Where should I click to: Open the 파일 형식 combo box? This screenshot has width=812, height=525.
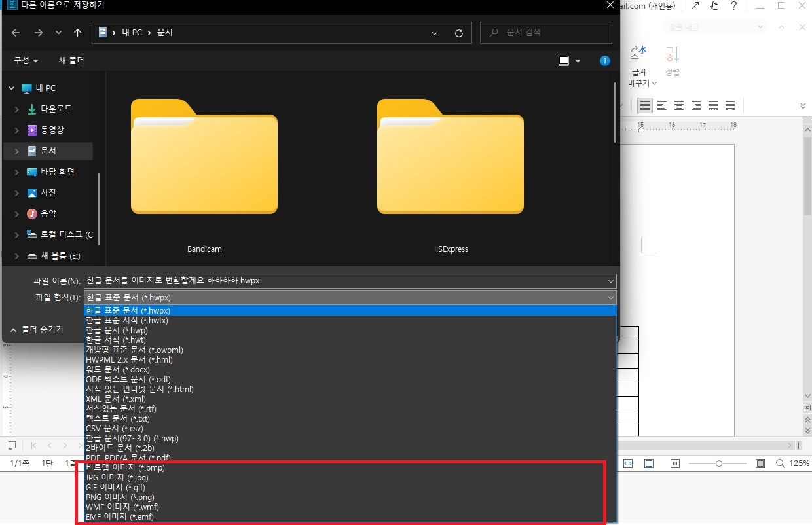(350, 298)
